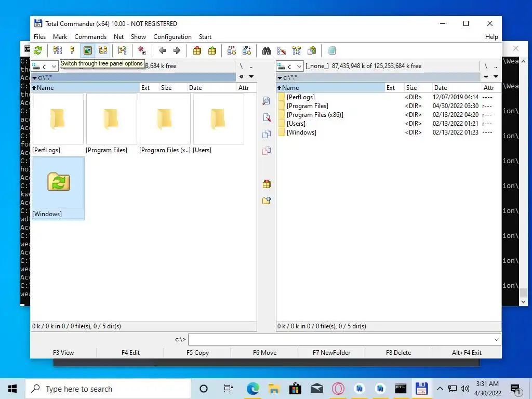Expand left panel path dropdown triangle
Screen dimensions: 532x399
34,78
